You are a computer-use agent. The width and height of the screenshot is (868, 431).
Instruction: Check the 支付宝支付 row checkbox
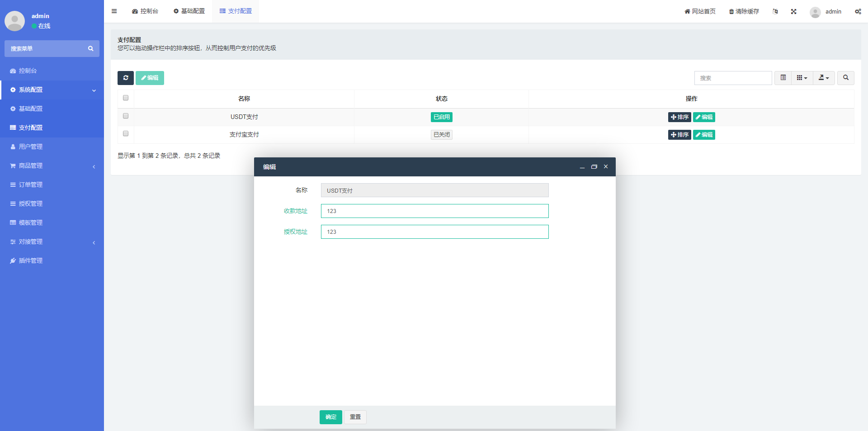(126, 133)
